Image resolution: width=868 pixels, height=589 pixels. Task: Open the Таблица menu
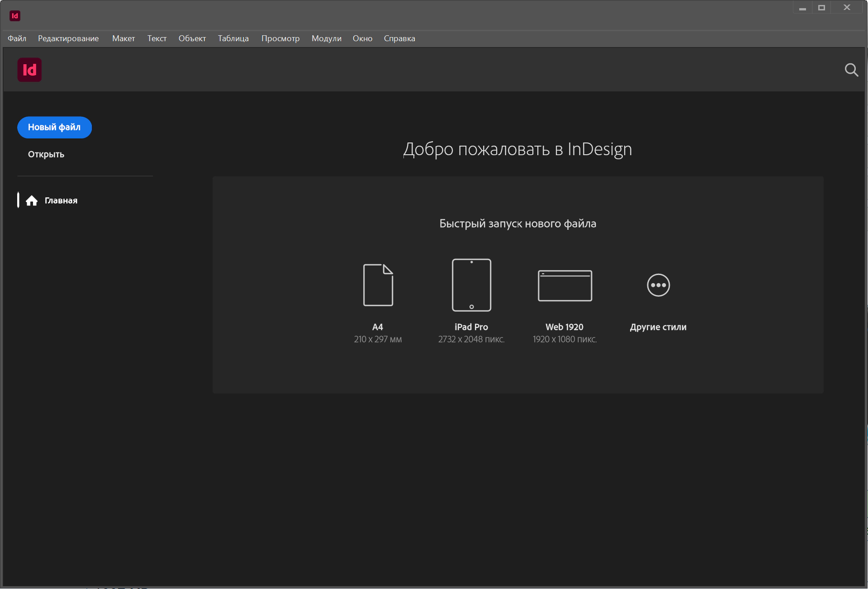click(233, 38)
